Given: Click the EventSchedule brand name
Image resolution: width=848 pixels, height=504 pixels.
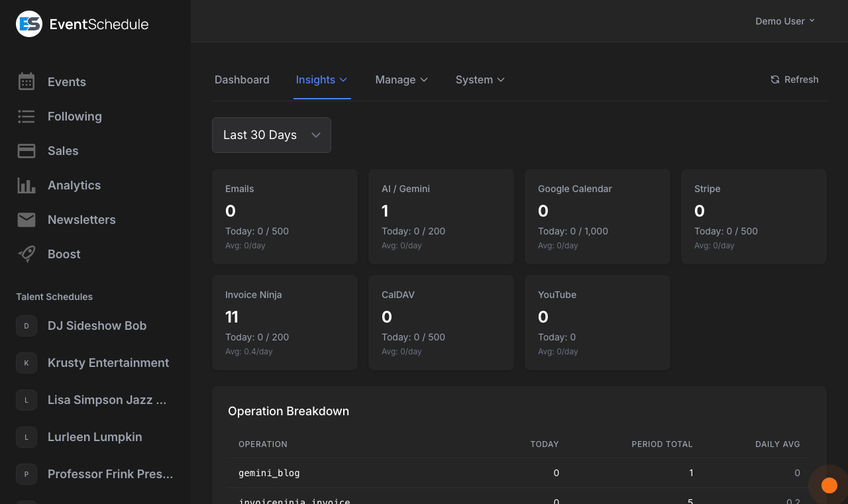Looking at the screenshot, I should pyautogui.click(x=99, y=25).
